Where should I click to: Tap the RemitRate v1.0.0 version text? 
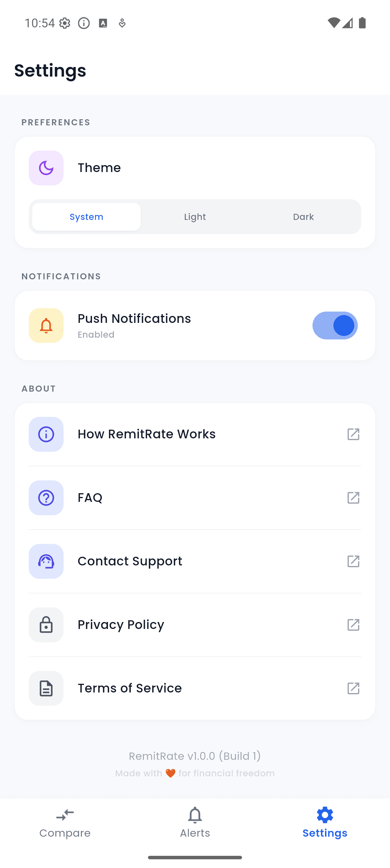pyautogui.click(x=195, y=756)
